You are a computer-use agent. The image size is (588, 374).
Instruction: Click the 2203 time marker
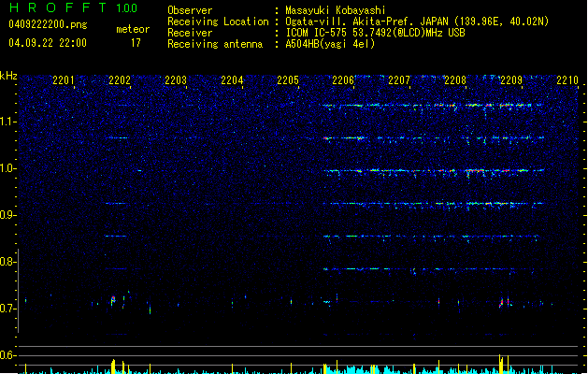point(176,80)
